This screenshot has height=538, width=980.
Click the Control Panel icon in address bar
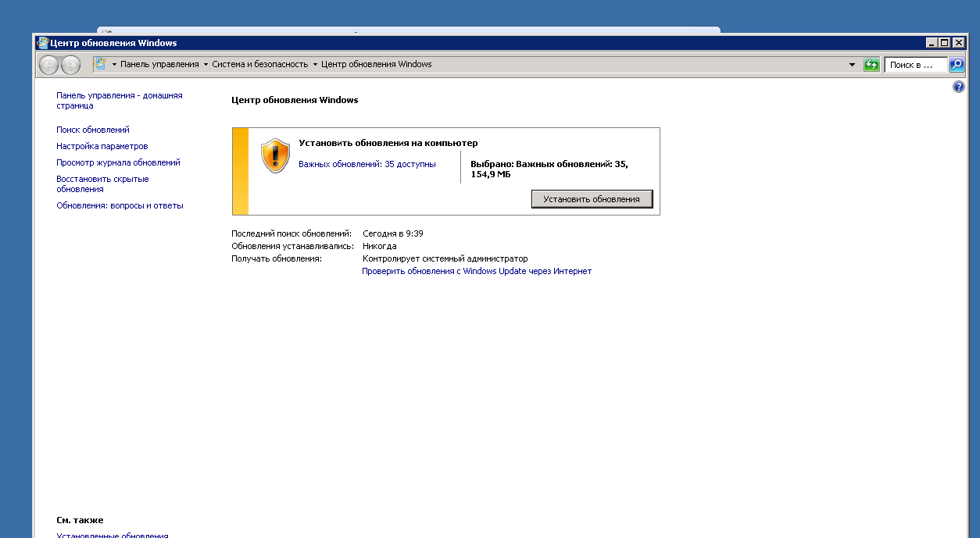[x=100, y=64]
